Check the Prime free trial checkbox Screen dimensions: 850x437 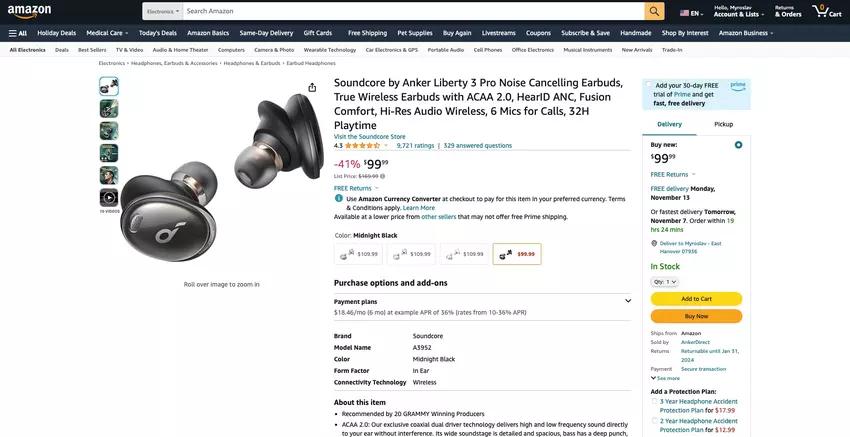pos(649,86)
